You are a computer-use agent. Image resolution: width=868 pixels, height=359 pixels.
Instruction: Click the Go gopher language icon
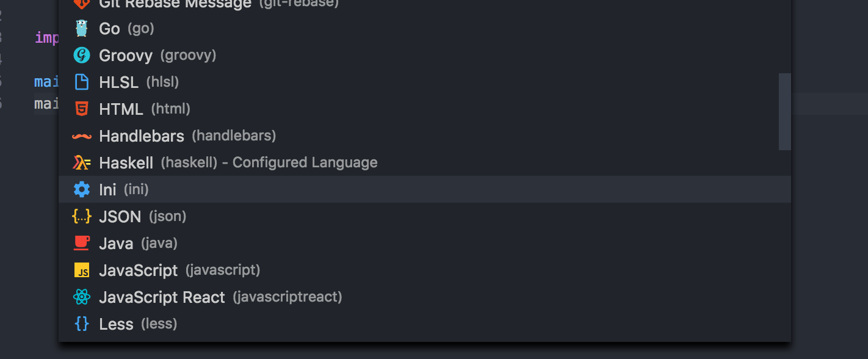(x=81, y=28)
